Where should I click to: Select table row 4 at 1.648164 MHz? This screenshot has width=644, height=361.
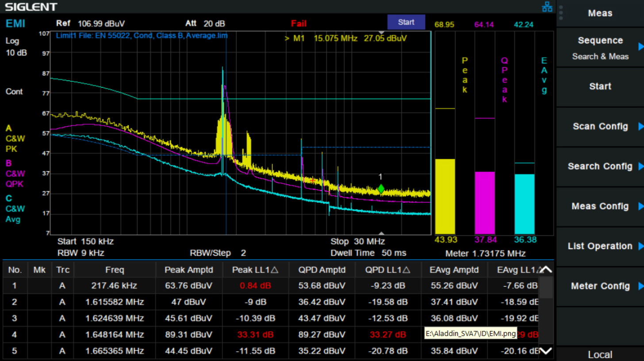[115, 334]
